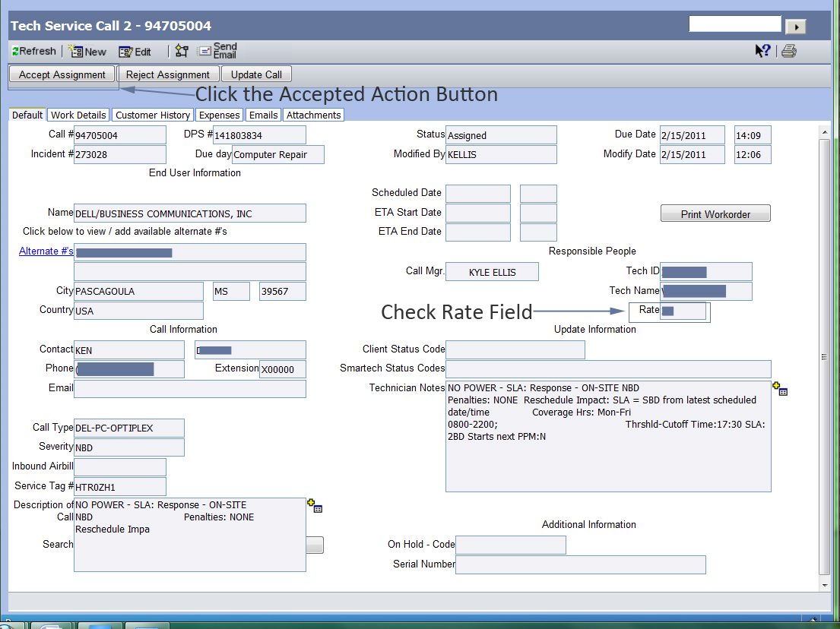The image size is (840, 629).
Task: Click the Reject Assignment button
Action: point(168,74)
